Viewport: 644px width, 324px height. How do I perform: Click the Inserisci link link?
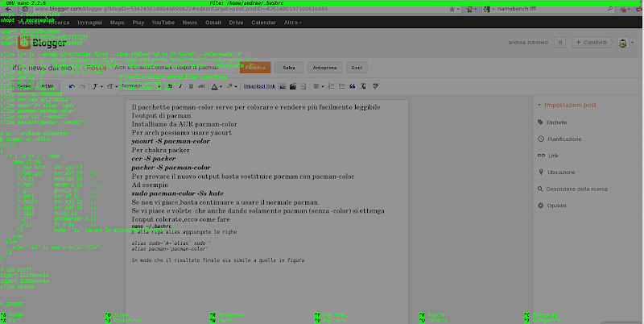259,86
